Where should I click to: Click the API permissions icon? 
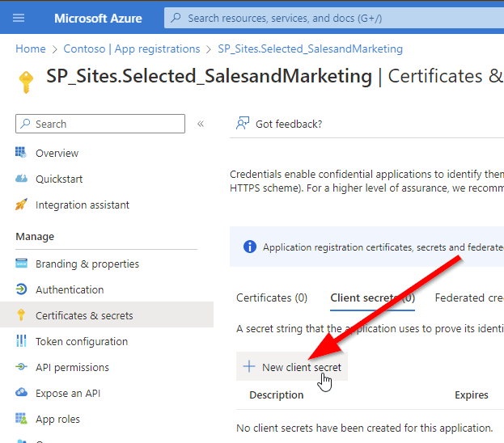[x=21, y=366]
